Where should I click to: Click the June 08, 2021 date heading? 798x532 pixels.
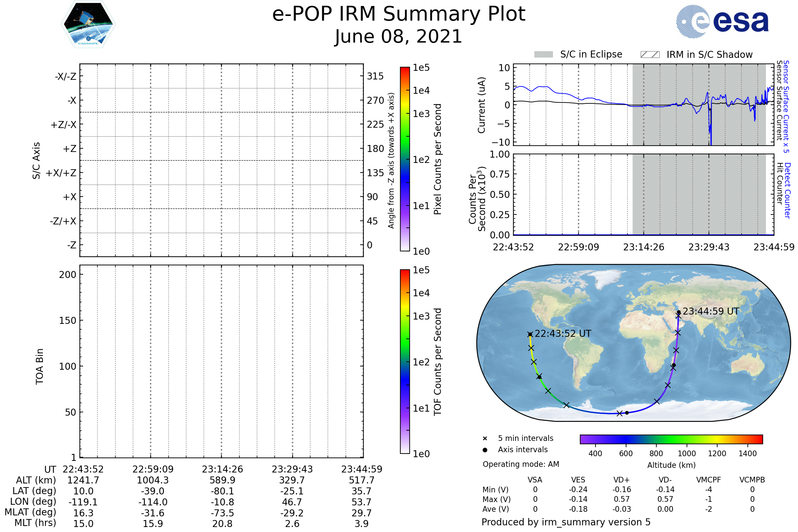pyautogui.click(x=398, y=37)
